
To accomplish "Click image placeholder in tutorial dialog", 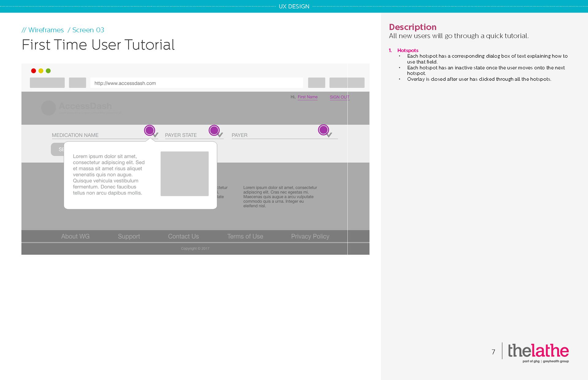I will tap(185, 174).
